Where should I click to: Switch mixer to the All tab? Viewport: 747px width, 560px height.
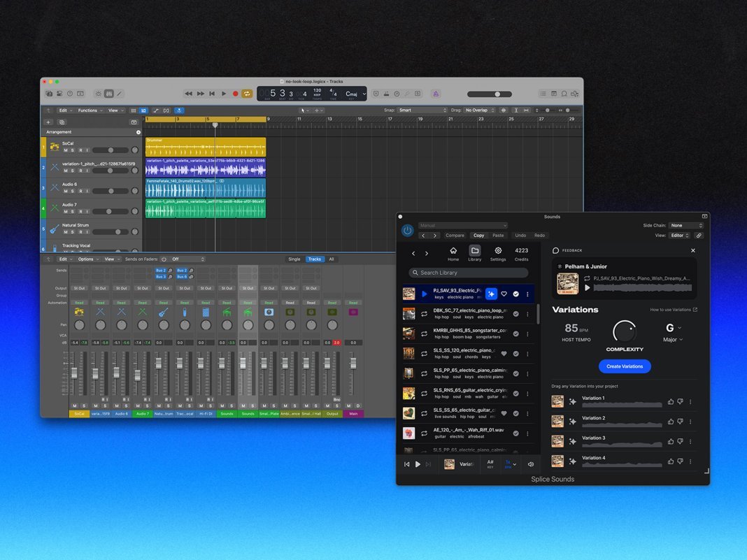332,259
